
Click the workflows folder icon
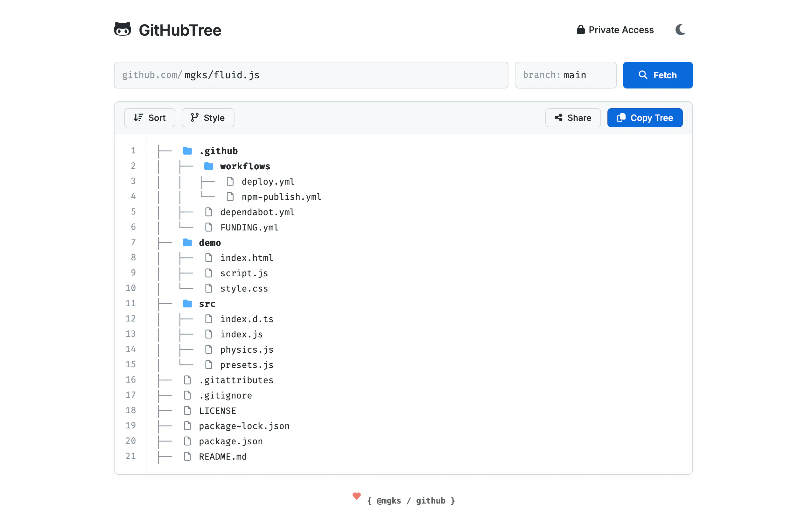(209, 166)
